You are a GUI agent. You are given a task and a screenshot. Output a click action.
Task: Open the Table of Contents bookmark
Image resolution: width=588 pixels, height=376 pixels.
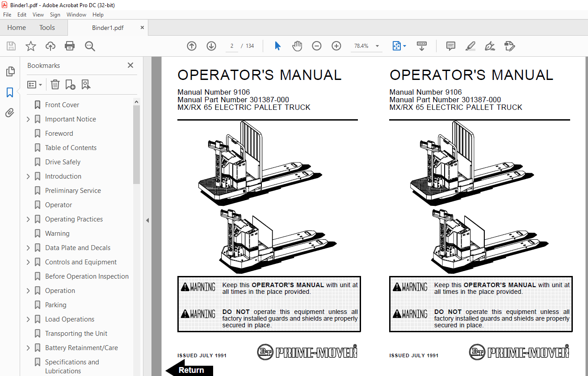click(71, 148)
